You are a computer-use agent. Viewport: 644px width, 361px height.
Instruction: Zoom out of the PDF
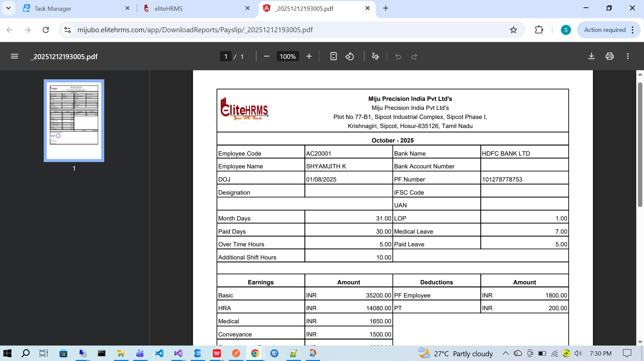point(267,56)
